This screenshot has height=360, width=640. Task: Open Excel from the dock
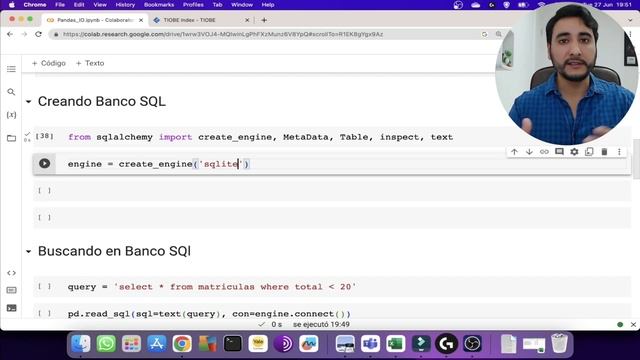(x=396, y=344)
